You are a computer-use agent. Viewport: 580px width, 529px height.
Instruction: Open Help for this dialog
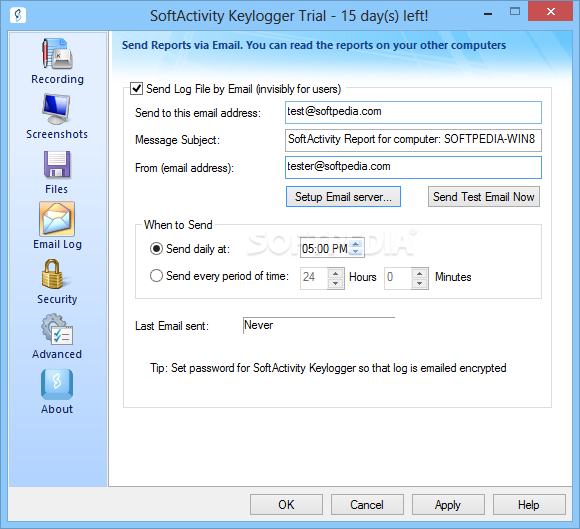tap(529, 505)
